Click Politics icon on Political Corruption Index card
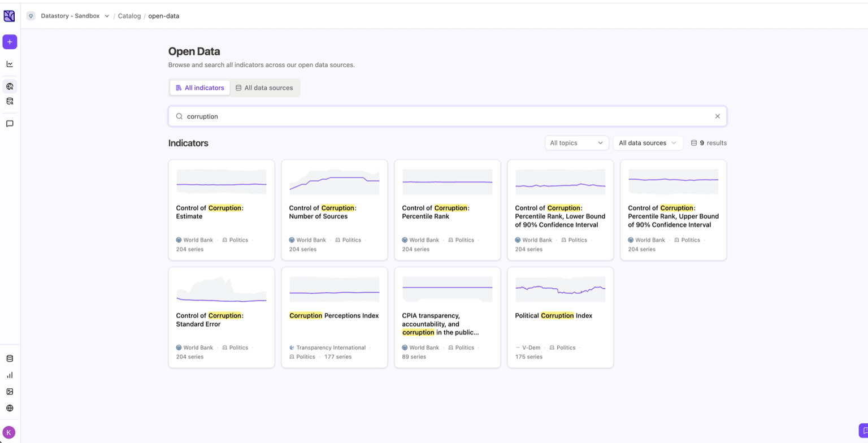The width and height of the screenshot is (868, 443). pos(552,348)
